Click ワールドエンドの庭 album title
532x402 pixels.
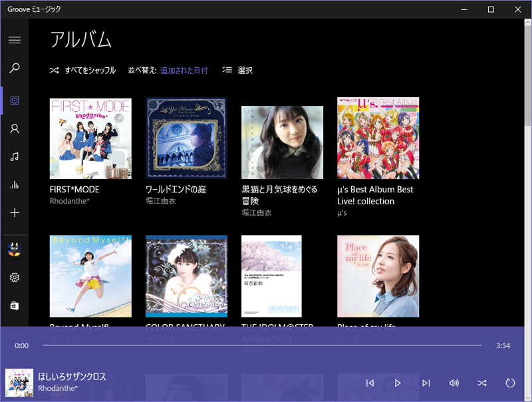tap(176, 190)
